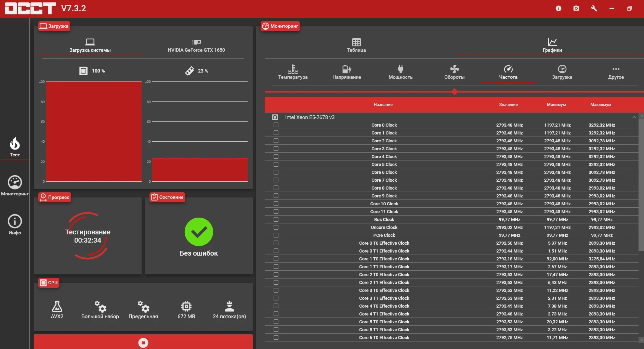Click the CPU usage 100 % icon
The width and height of the screenshot is (644, 349).
(x=83, y=71)
